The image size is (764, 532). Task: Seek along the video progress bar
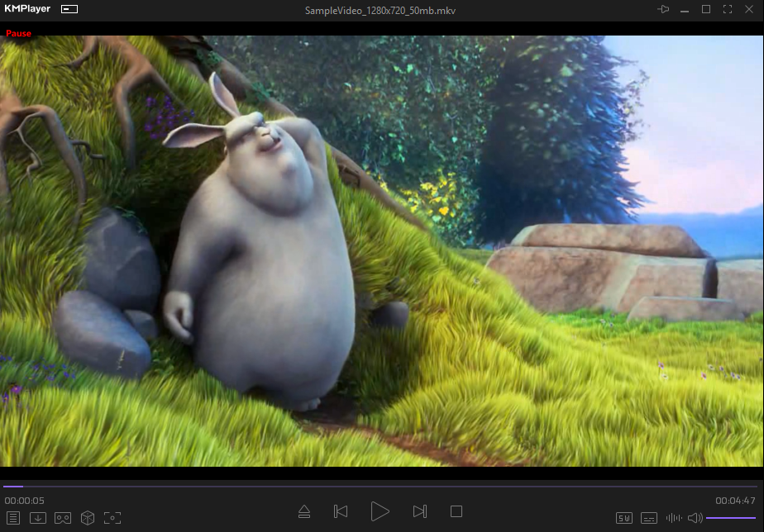coord(380,487)
